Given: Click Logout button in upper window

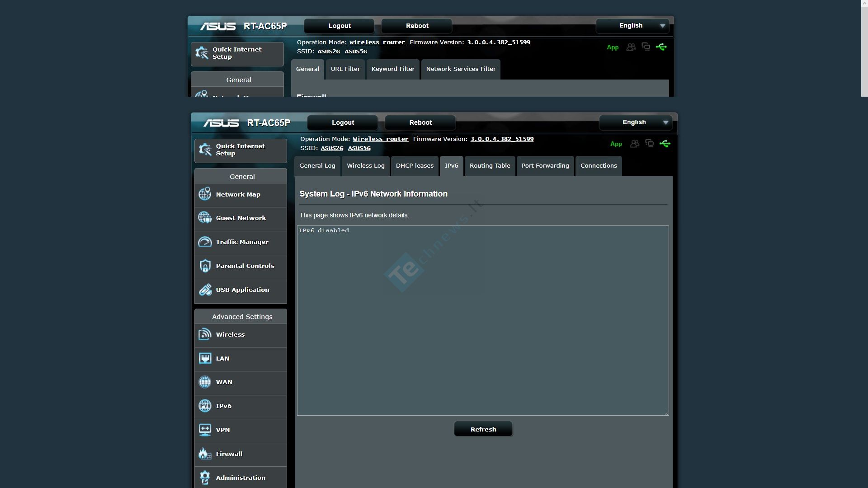Looking at the screenshot, I should [x=340, y=26].
